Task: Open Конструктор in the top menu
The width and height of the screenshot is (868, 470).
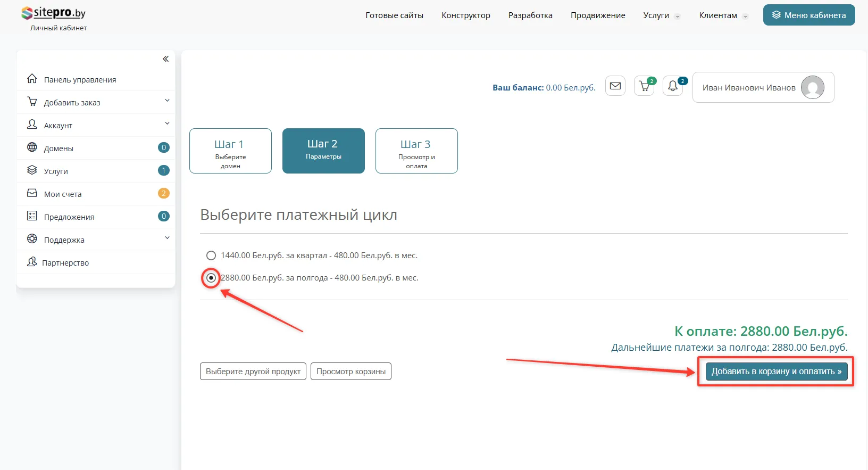Action: pyautogui.click(x=465, y=15)
